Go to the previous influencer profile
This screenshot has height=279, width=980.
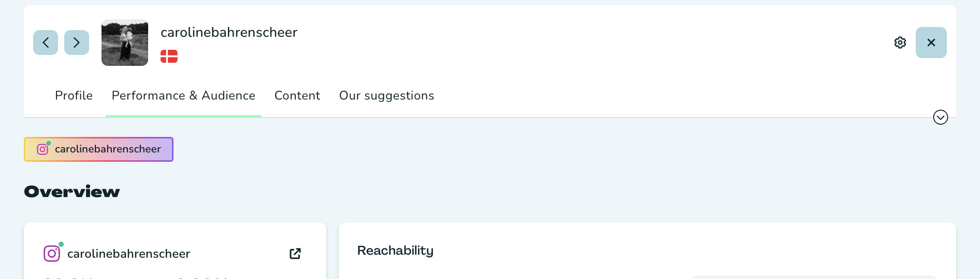(46, 43)
